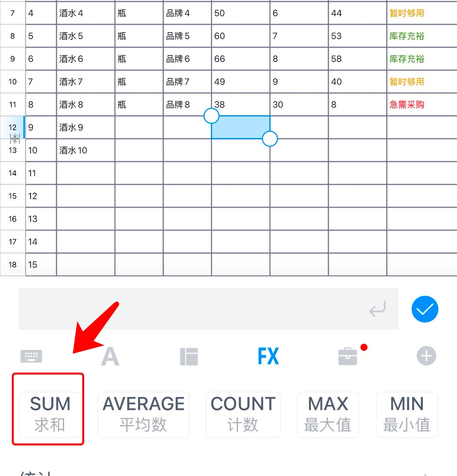Insert the COUNT 计数 function
This screenshot has width=457, height=476.
click(x=243, y=414)
